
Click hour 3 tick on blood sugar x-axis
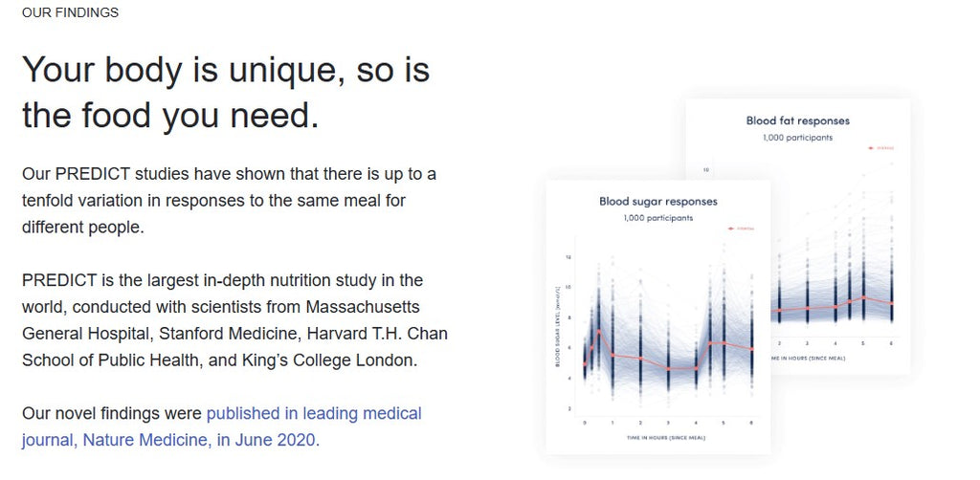click(668, 424)
